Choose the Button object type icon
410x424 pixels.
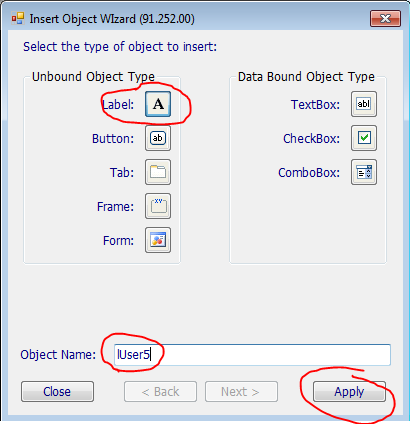pos(158,138)
